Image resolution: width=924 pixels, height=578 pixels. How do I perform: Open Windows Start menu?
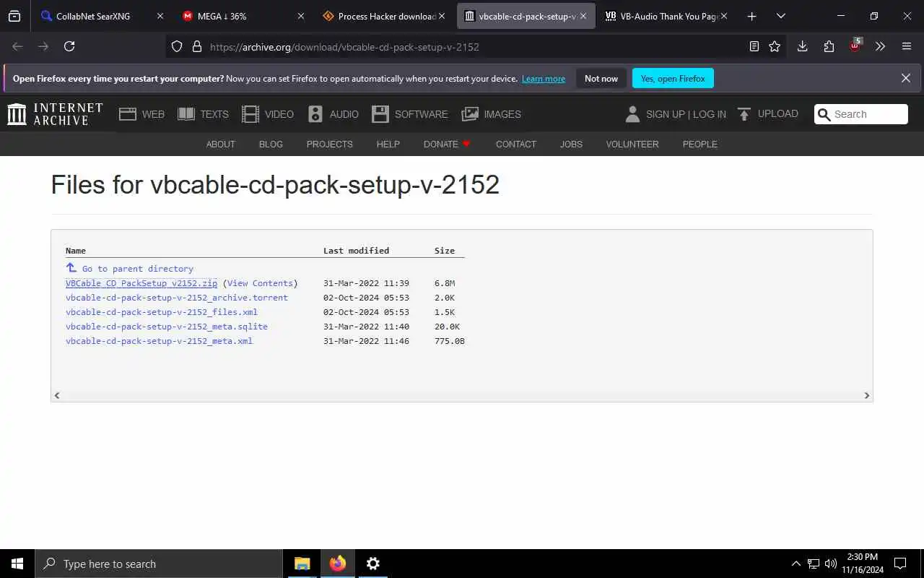(x=17, y=564)
